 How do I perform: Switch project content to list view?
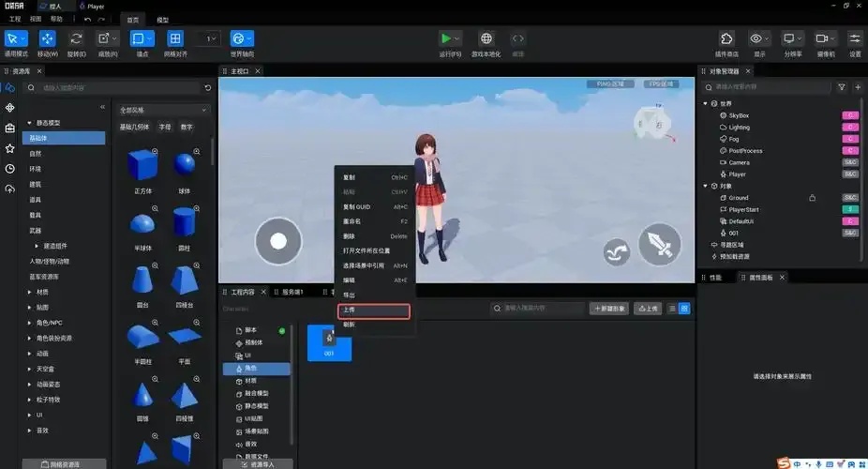coord(672,309)
